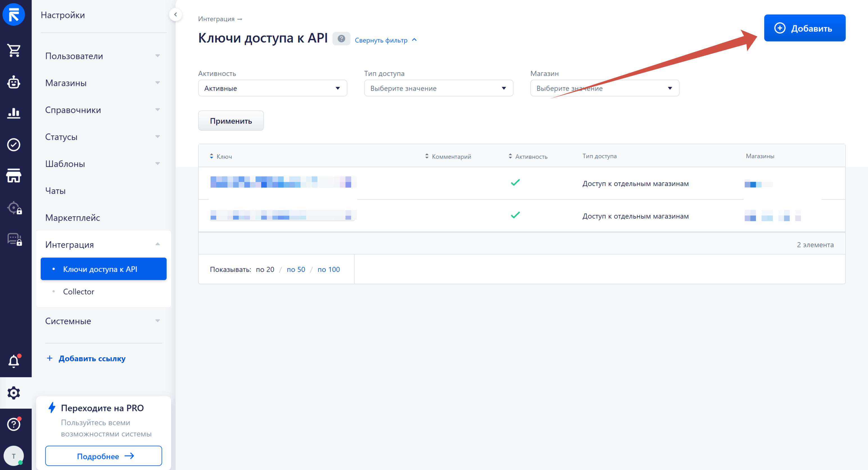Open notifications bell icon
This screenshot has height=470, width=868.
(x=14, y=361)
